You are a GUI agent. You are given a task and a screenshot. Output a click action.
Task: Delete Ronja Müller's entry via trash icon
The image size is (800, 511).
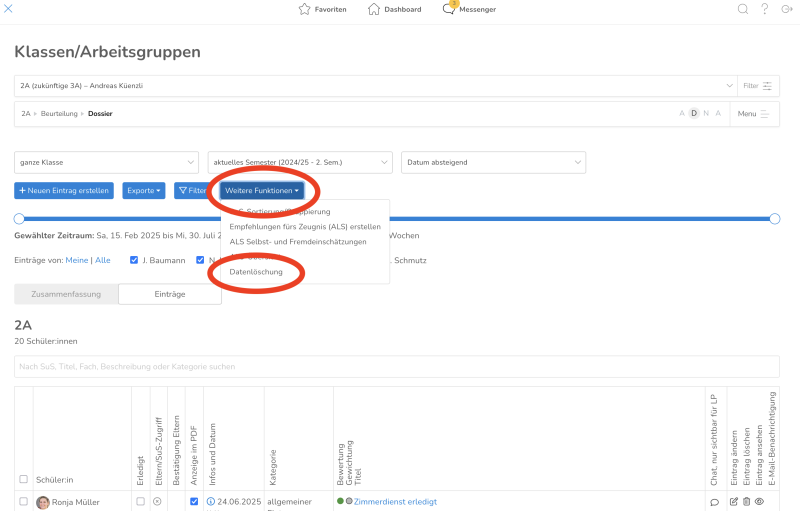coord(746,502)
